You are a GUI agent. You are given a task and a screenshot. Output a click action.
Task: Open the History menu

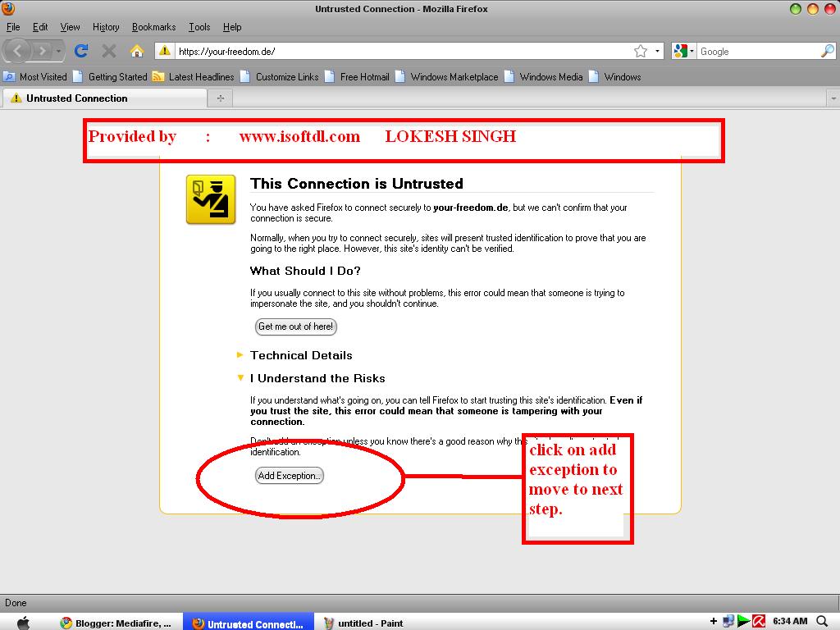point(106,27)
